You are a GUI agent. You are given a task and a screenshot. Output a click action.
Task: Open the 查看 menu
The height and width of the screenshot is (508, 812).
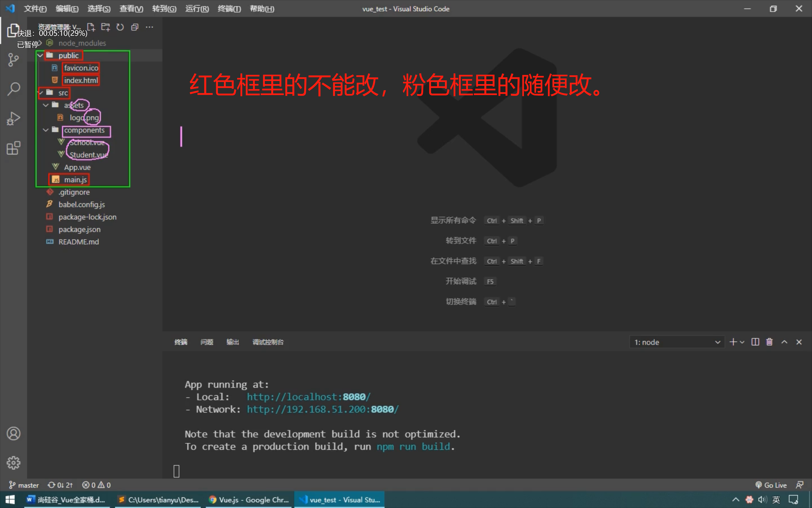(131, 9)
